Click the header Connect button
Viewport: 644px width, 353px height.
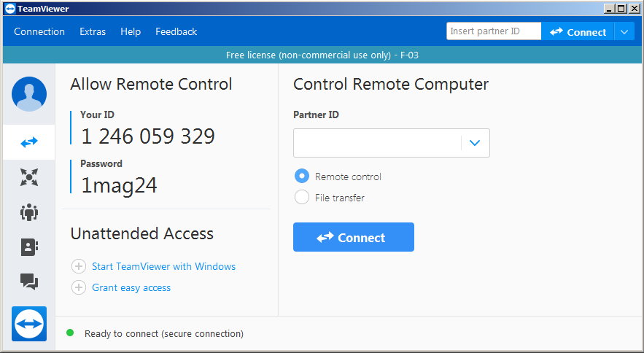pos(578,31)
